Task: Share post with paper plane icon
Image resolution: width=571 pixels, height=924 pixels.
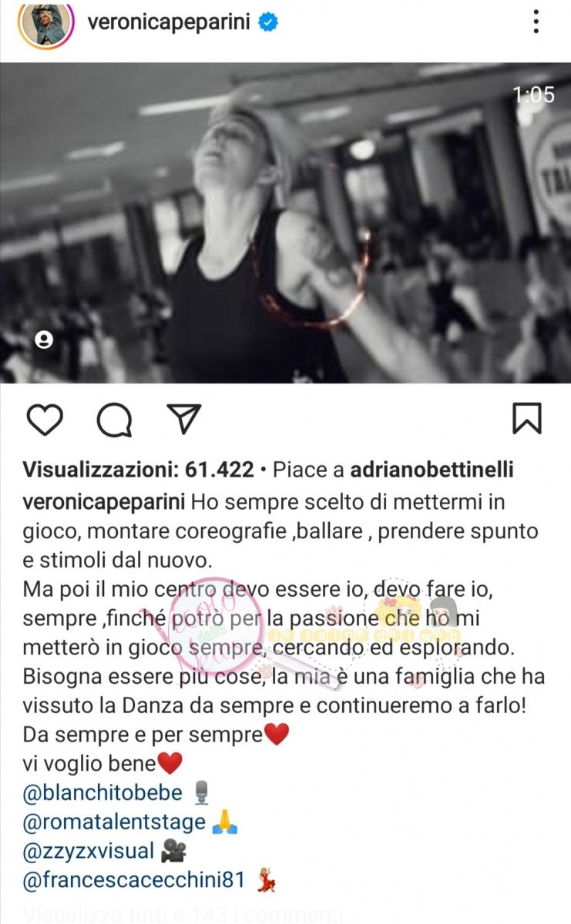Action: pyautogui.click(x=184, y=418)
